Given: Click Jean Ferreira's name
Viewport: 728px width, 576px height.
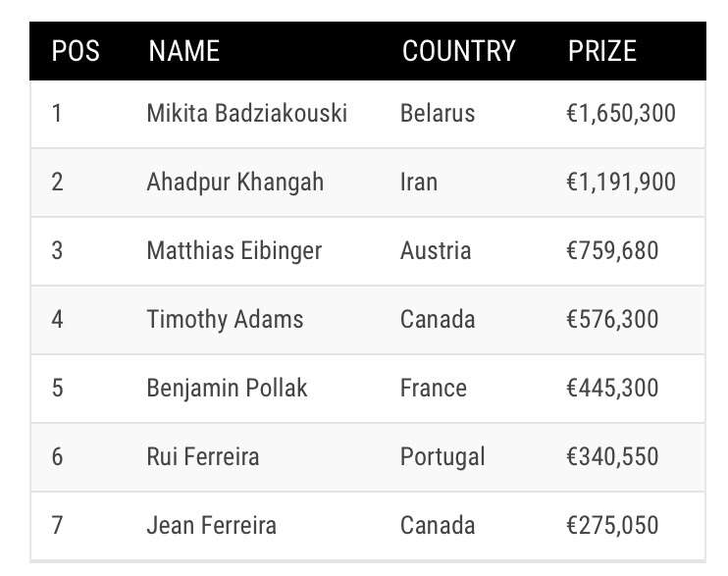Looking at the screenshot, I should 211,526.
